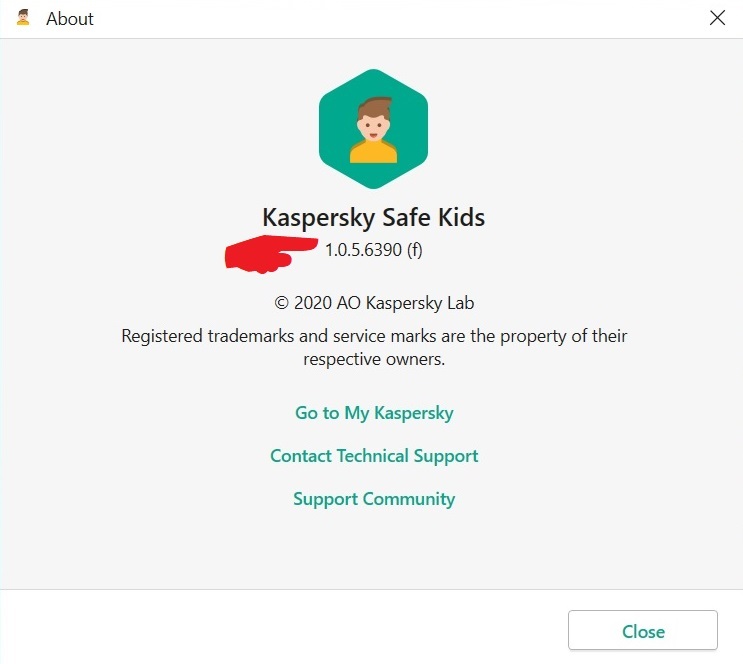The image size is (743, 664).
Task: Click the version number 1.0.5.6390
Action: (x=363, y=250)
